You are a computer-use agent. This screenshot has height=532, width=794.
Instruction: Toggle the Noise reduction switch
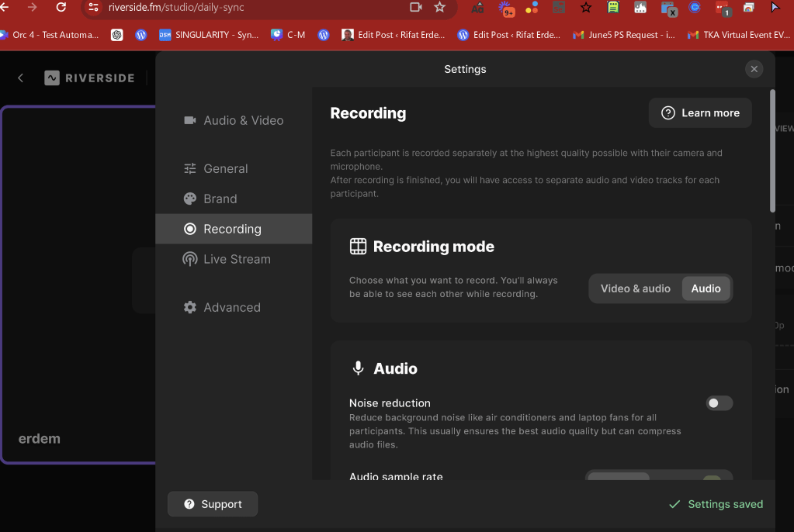click(719, 403)
